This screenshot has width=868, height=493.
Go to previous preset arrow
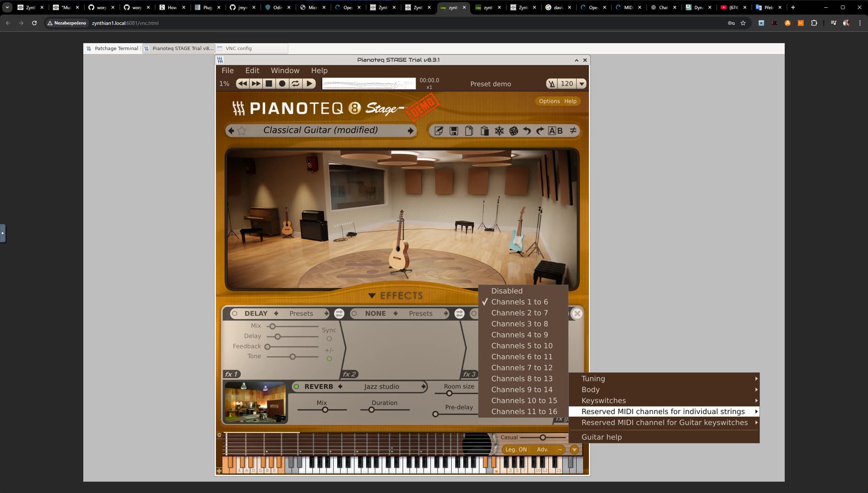231,131
